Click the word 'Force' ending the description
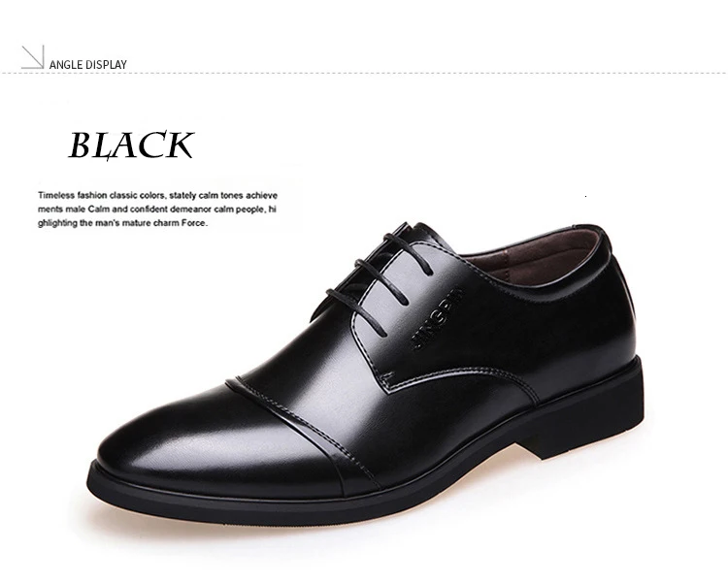 click(x=193, y=223)
